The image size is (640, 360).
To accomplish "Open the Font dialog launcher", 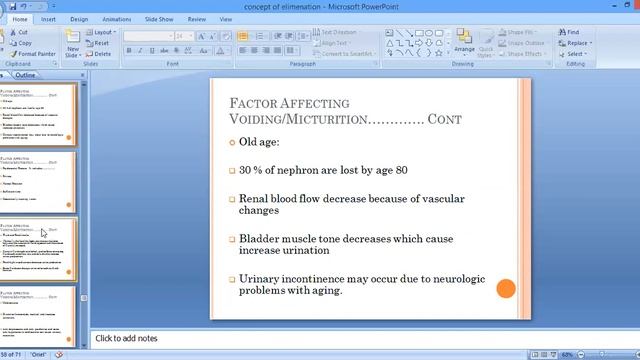I will point(230,64).
